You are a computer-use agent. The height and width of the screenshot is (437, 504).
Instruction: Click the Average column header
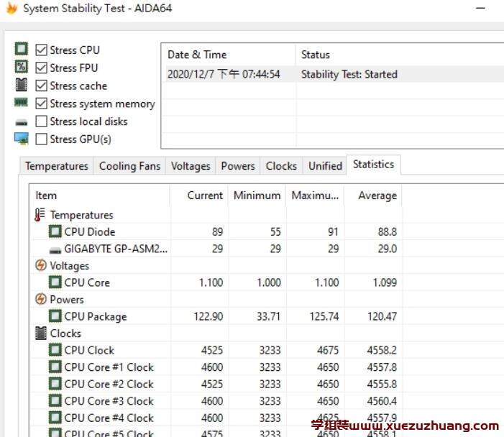(377, 195)
